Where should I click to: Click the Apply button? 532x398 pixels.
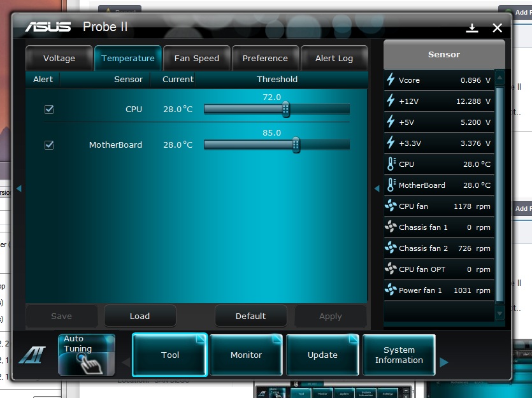point(331,316)
